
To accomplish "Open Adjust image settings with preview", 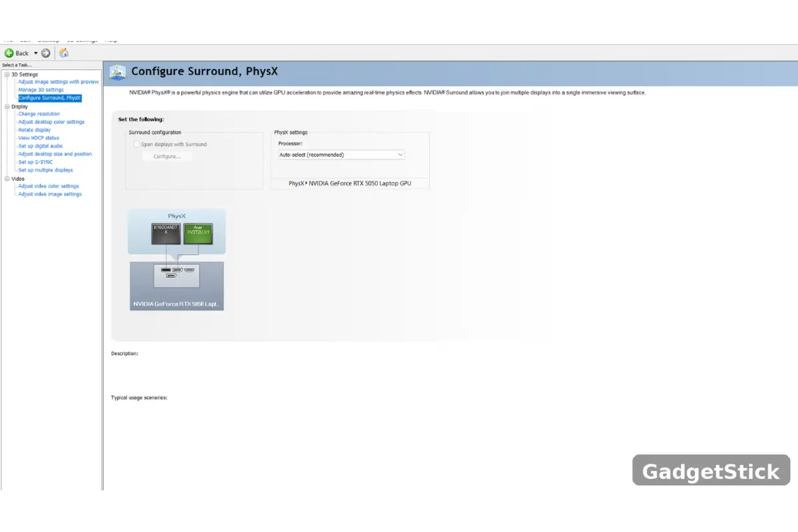I will click(59, 82).
